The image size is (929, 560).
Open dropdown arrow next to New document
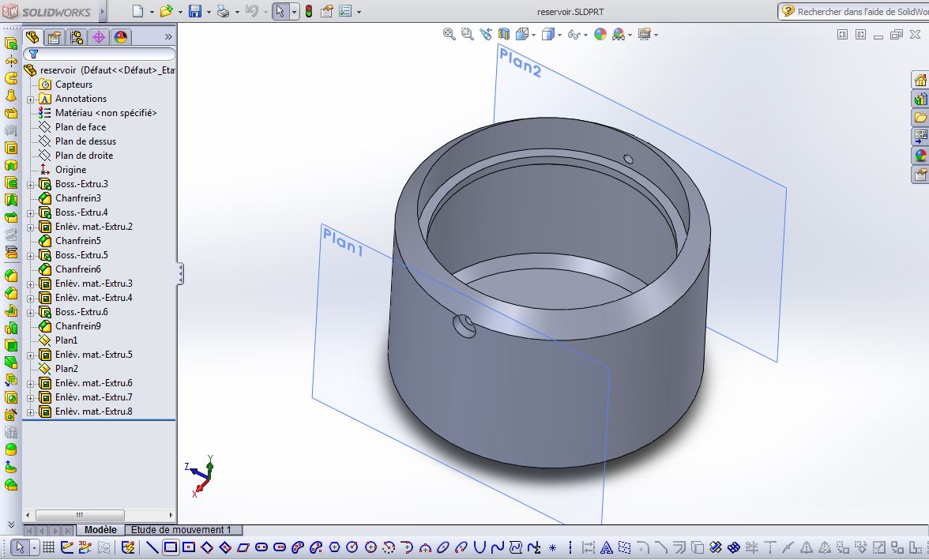pos(152,12)
